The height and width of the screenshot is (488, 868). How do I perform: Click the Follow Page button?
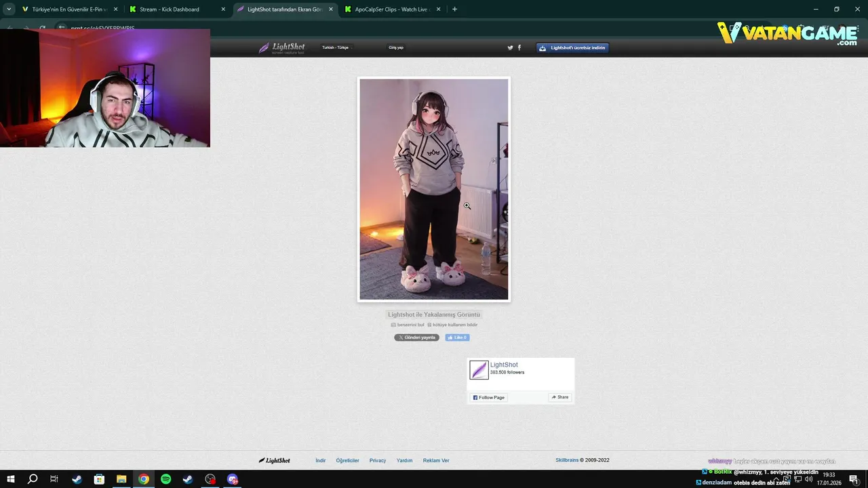pos(489,397)
